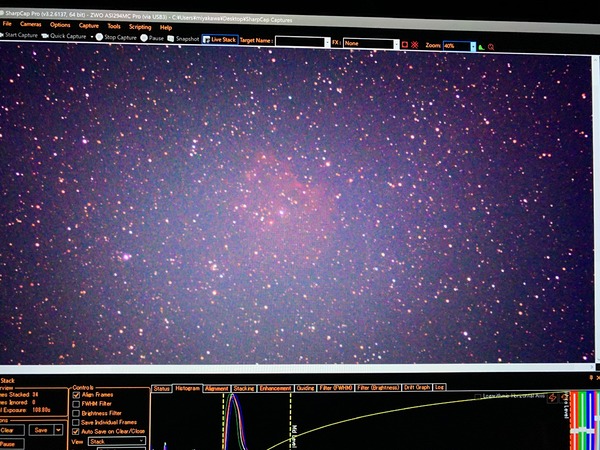Open the Cameras menu
The image size is (600, 450).
31,24
